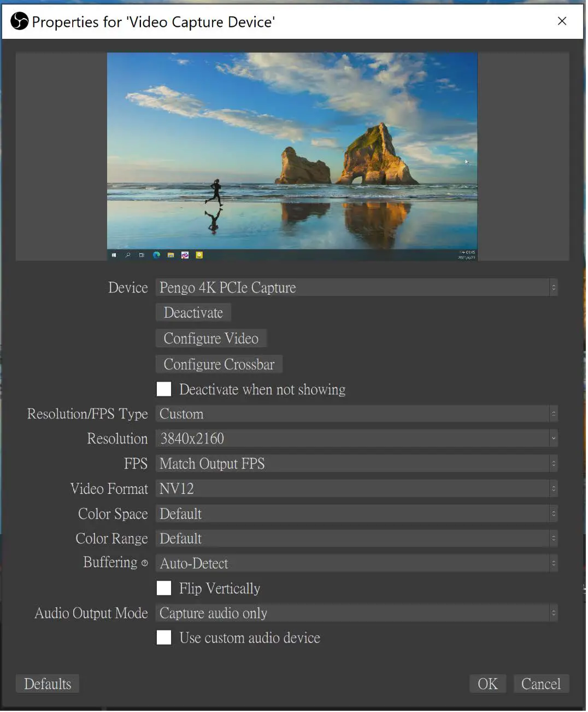Click the info icon beside Buffering

[x=144, y=564]
